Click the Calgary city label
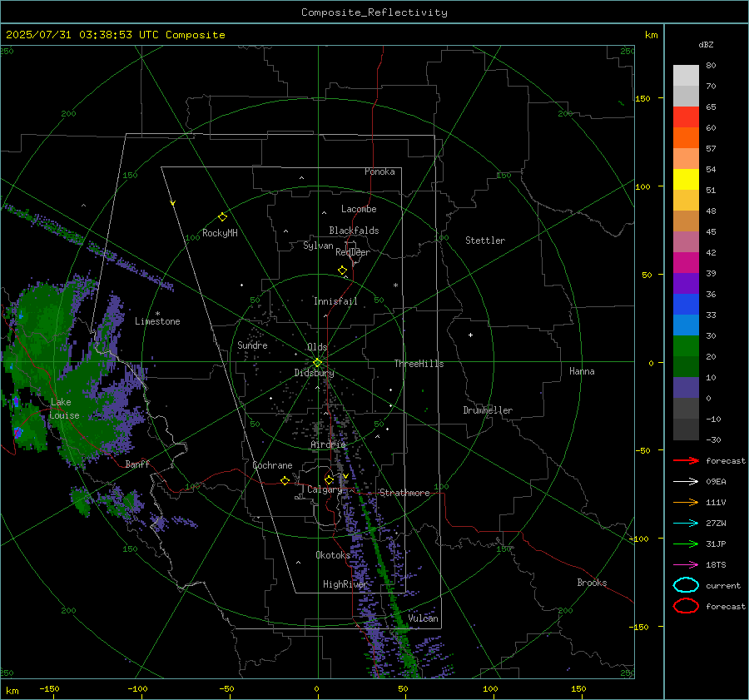 pyautogui.click(x=325, y=489)
